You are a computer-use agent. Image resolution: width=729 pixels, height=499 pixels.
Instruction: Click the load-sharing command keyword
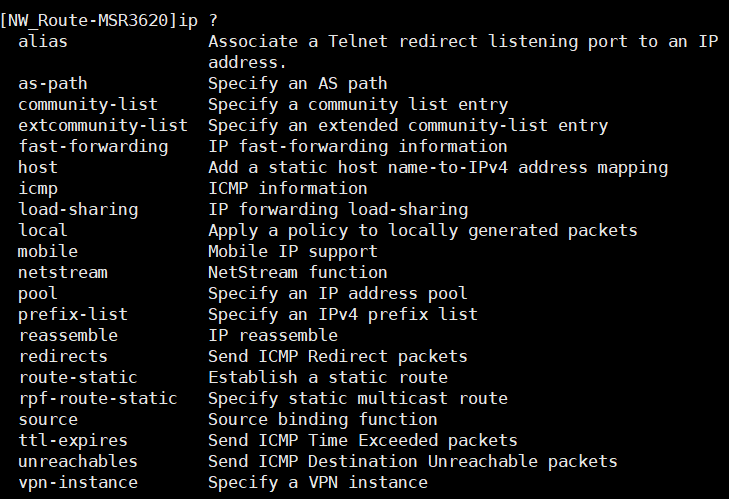point(78,209)
